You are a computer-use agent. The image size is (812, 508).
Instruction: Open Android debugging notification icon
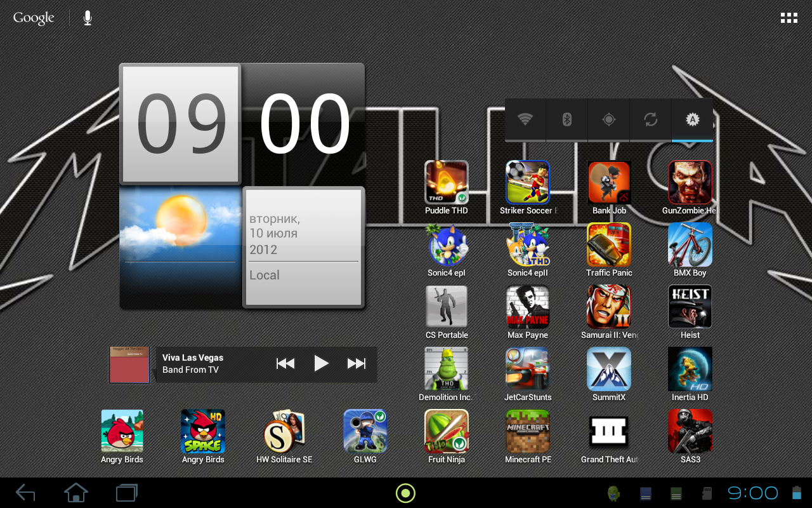coord(613,493)
